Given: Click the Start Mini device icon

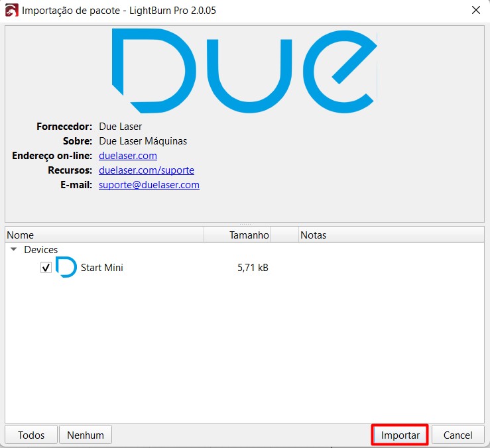Looking at the screenshot, I should (66, 267).
